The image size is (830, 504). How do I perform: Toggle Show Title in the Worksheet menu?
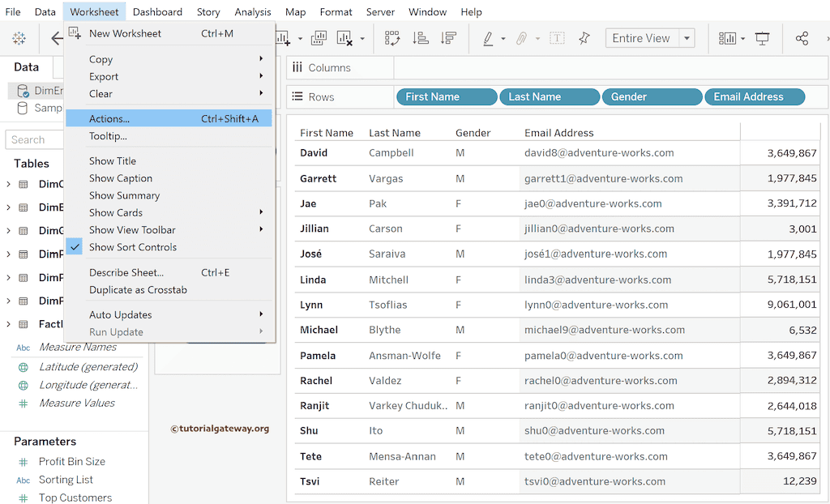coord(113,161)
